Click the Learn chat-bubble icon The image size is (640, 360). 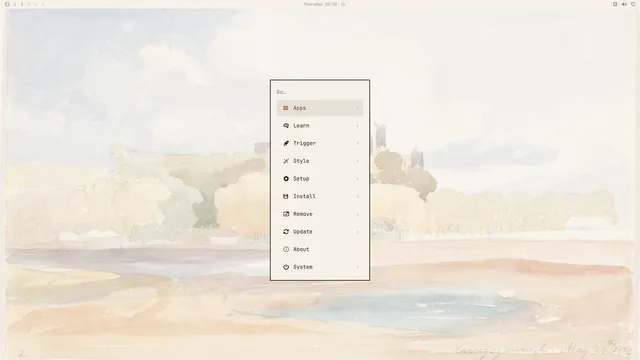point(286,126)
